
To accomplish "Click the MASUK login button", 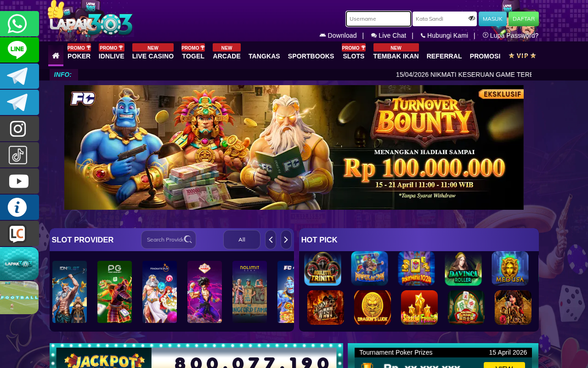I will pos(492,19).
